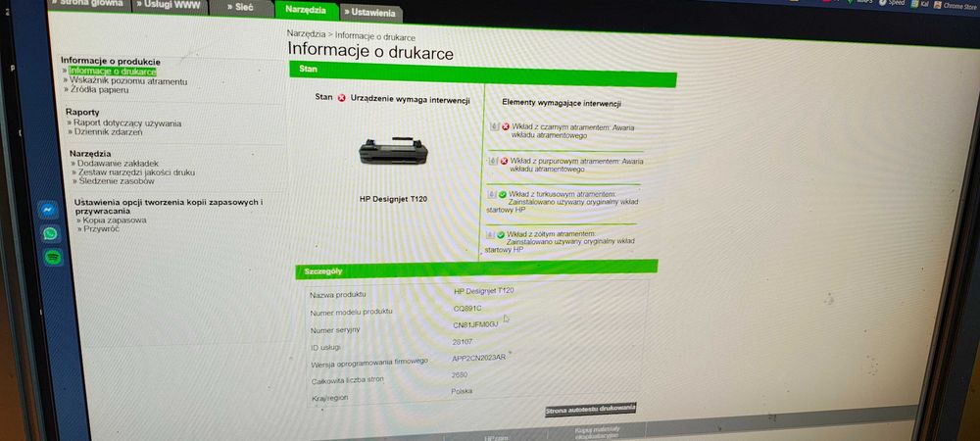980x441 pixels.
Task: Click the green Stan section header
Action: point(483,73)
